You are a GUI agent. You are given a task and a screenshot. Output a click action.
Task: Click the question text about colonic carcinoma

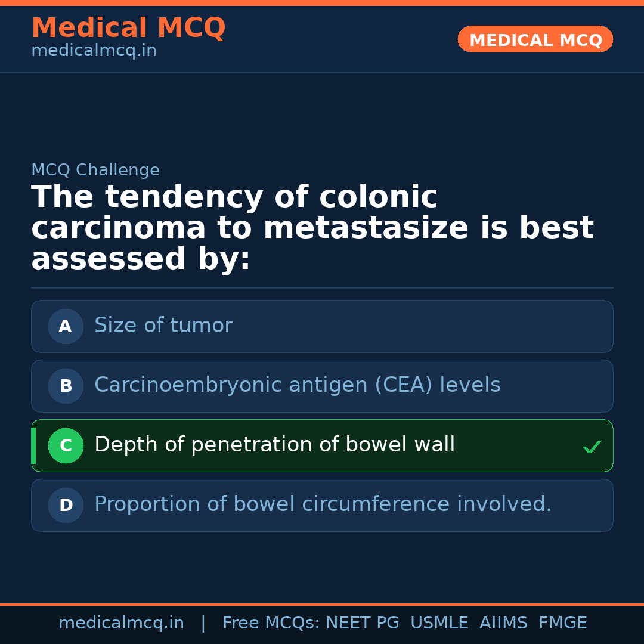tap(312, 228)
